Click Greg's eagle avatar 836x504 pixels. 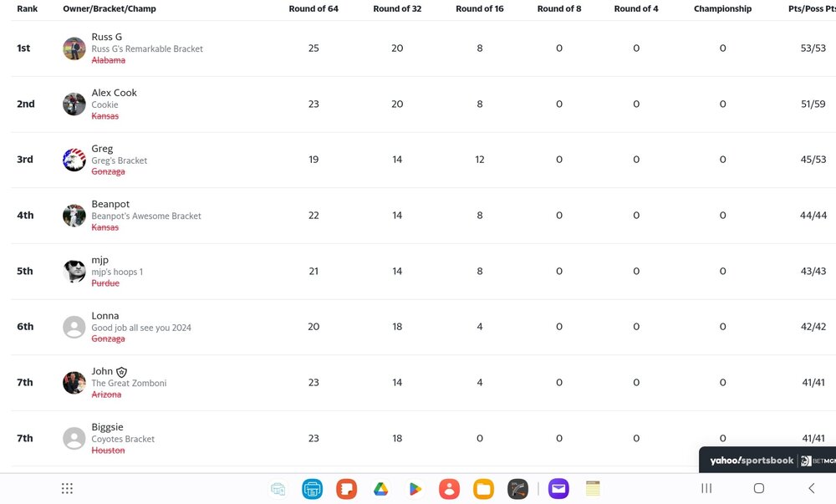(x=74, y=160)
